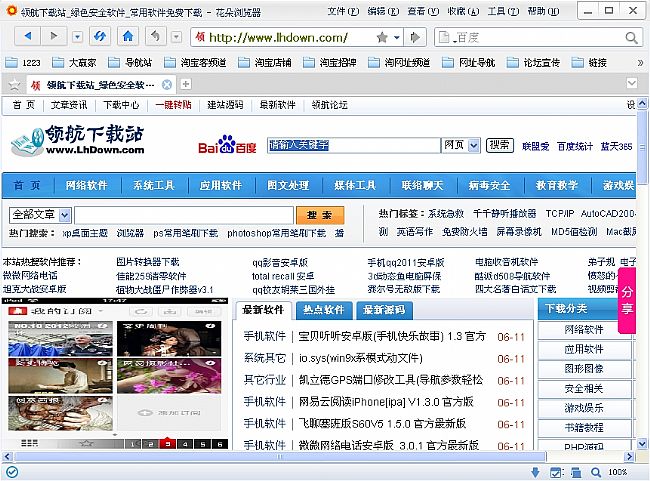Viewport: 650px width, 481px height.
Task: Click the magnifier search icon in toolbar
Action: 631,38
